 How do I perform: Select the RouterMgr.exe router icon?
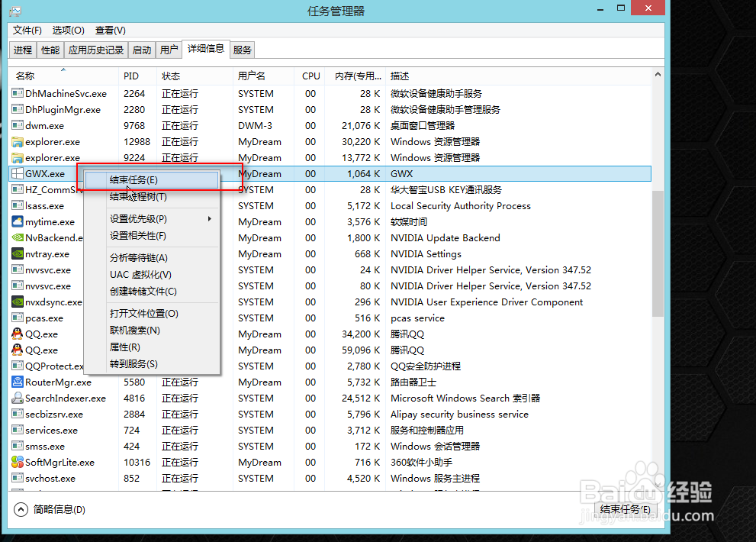coord(17,382)
